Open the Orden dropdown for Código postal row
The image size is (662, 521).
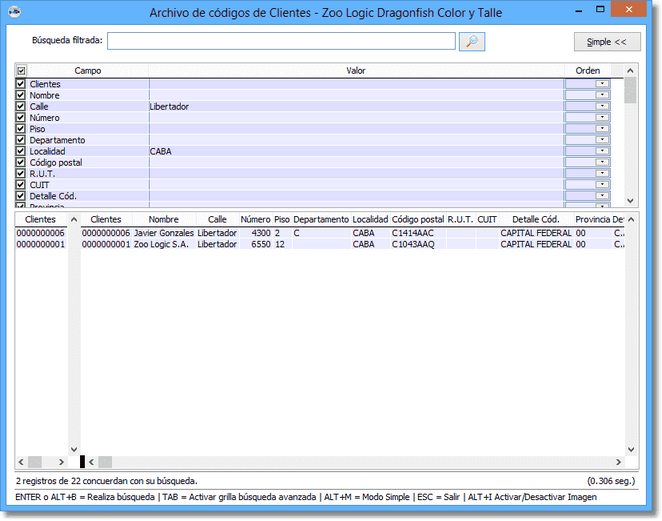[602, 162]
